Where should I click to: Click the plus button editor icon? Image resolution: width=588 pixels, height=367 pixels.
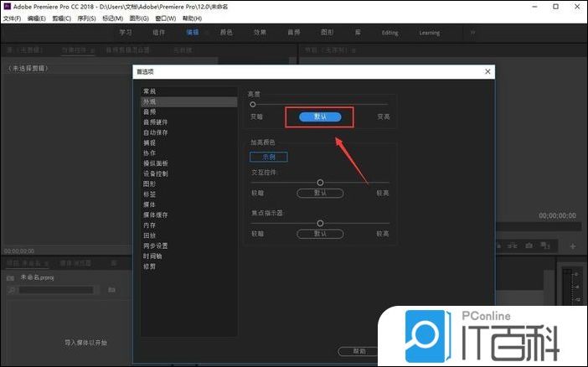tap(573, 246)
